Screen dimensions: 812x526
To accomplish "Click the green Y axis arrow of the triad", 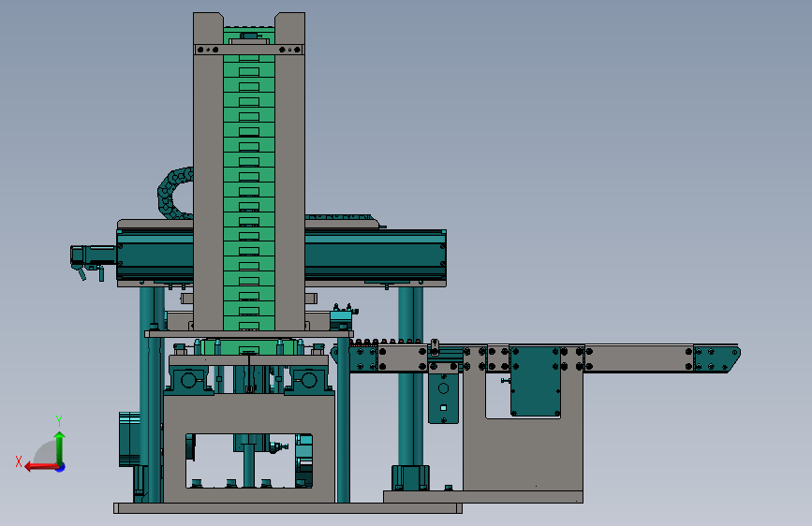I will pyautogui.click(x=60, y=447).
